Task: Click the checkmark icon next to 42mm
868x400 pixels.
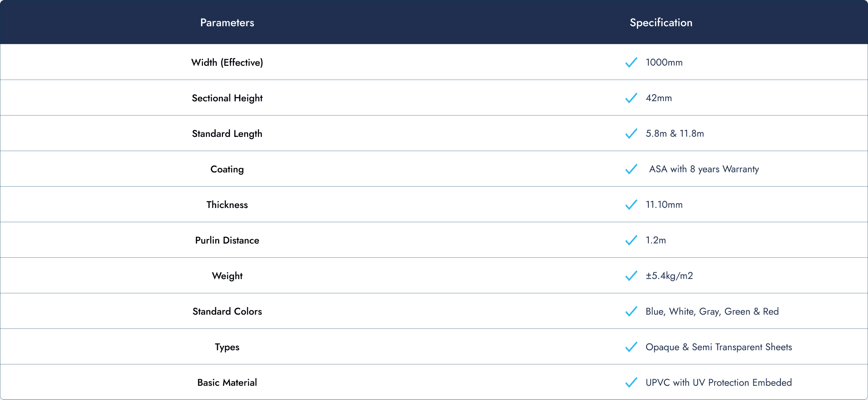Action: [631, 98]
